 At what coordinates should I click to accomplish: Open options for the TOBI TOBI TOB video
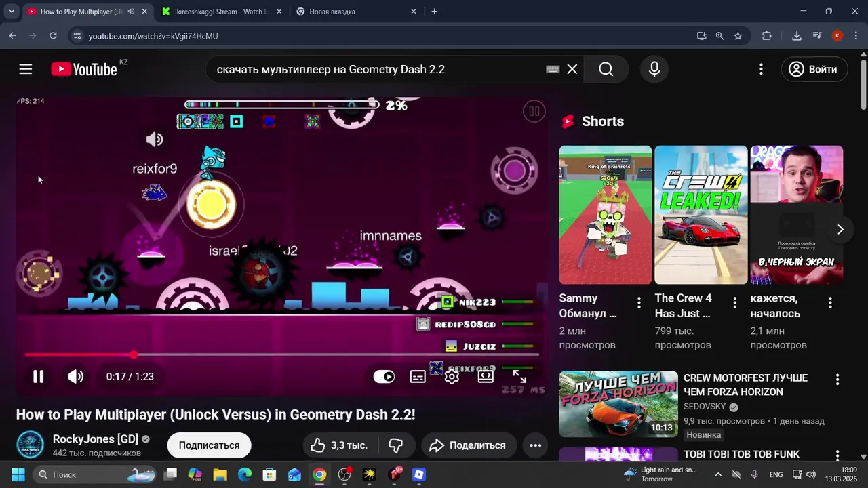(x=837, y=455)
